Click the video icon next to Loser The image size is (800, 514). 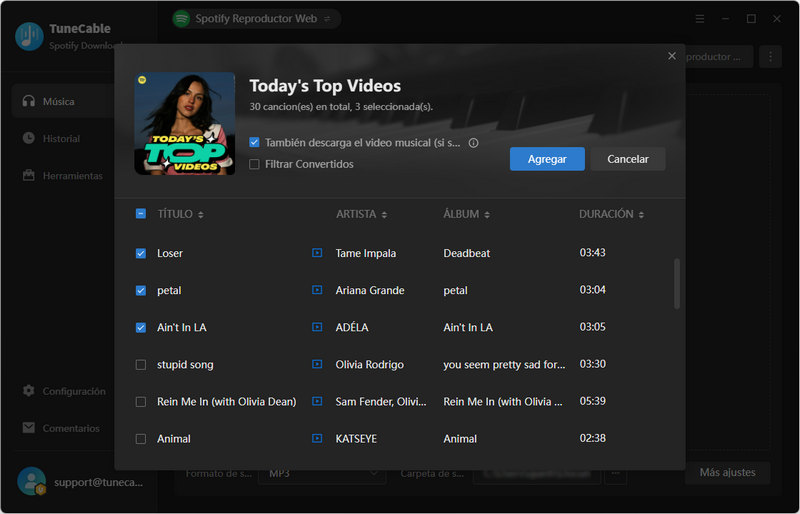(317, 253)
